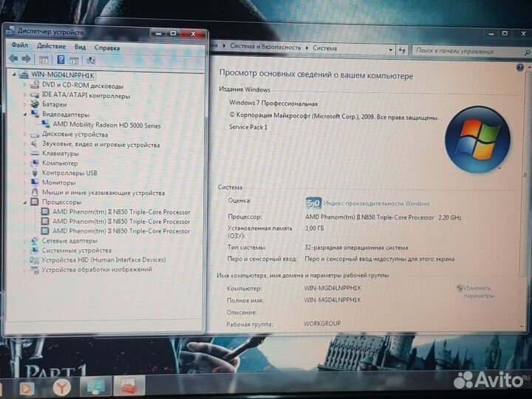Click the Устройства обработки изображений icon
This screenshot has width=532, height=399.
pos(34,270)
